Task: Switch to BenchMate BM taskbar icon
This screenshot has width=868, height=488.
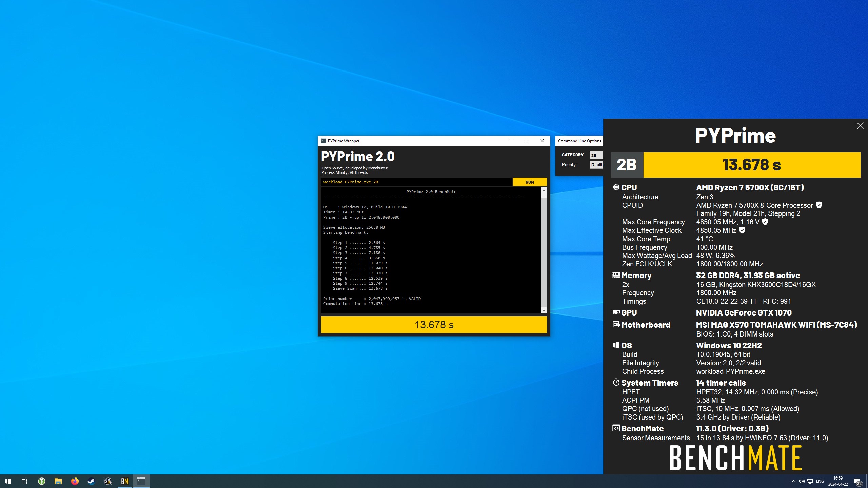Action: tap(124, 481)
